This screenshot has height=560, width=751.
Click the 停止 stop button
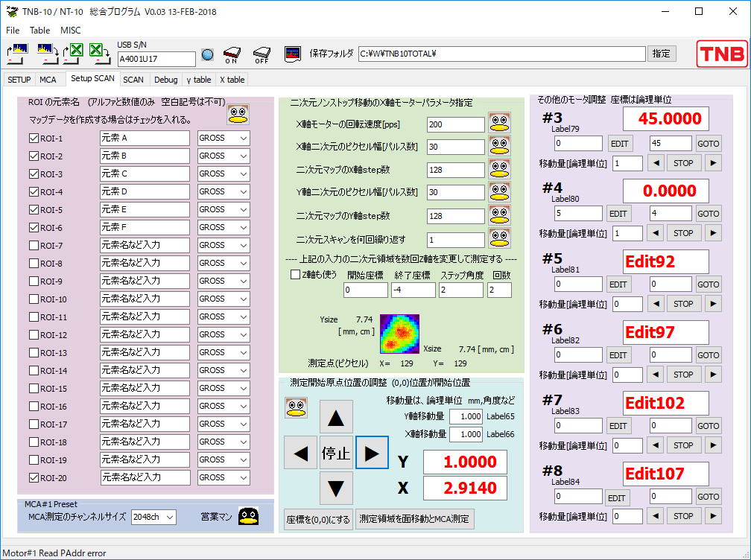click(336, 453)
